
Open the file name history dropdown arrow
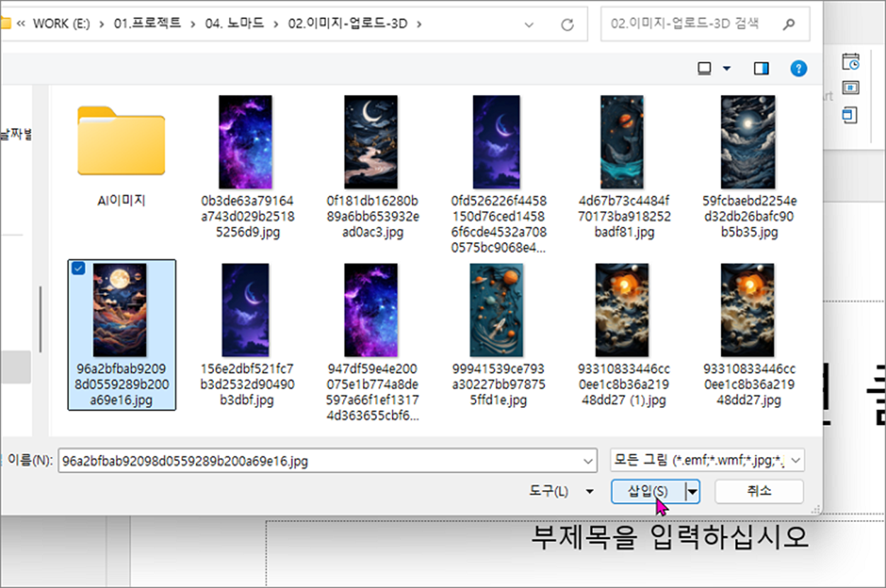tap(588, 461)
